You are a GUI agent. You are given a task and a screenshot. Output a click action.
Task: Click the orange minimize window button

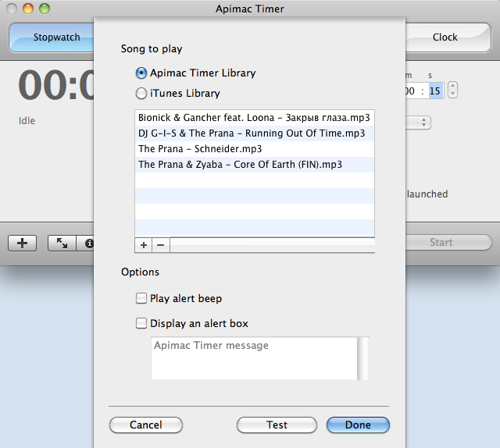click(x=28, y=9)
